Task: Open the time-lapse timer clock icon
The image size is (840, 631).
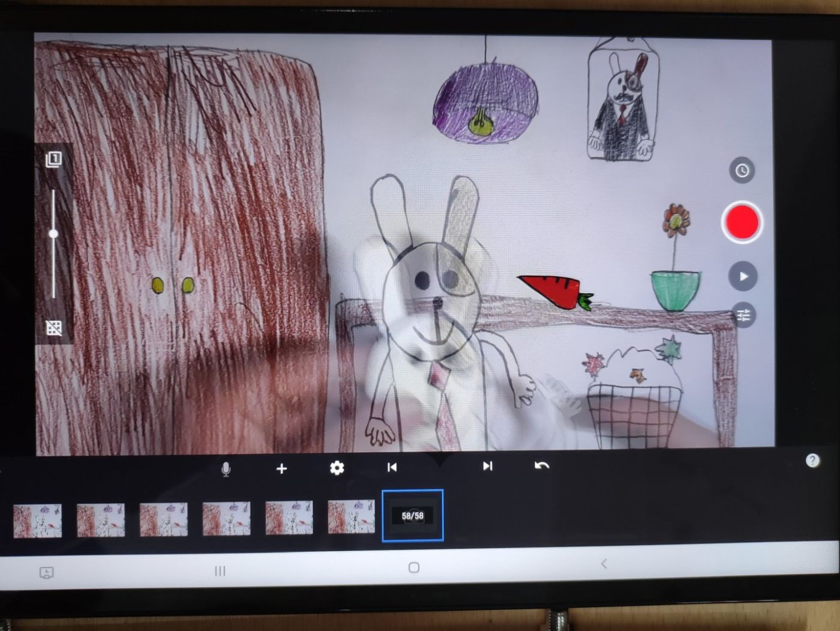Action: point(742,171)
